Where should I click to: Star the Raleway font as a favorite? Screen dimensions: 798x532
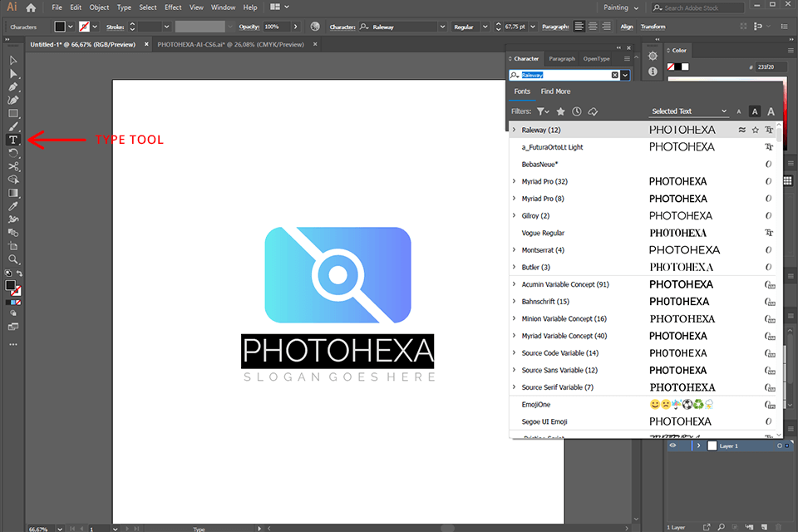pos(756,130)
